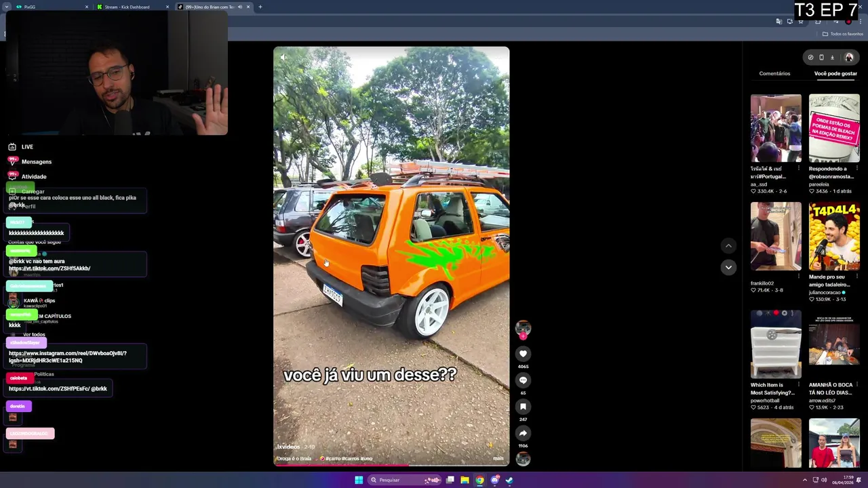Mute the TikTok video with speaker icon

pyautogui.click(x=283, y=57)
